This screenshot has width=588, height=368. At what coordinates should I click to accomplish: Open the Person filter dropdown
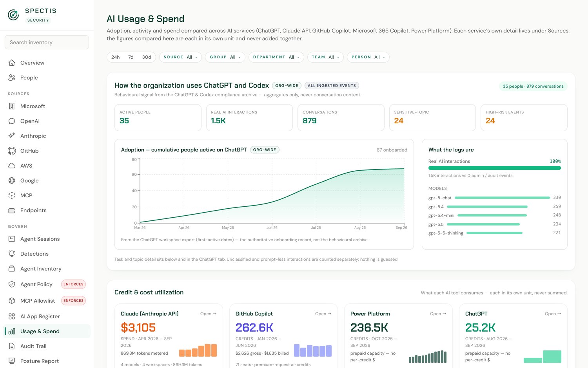point(368,57)
